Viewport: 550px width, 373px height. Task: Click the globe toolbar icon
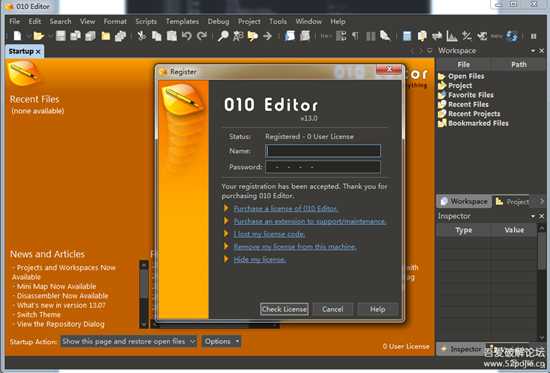tap(512, 36)
